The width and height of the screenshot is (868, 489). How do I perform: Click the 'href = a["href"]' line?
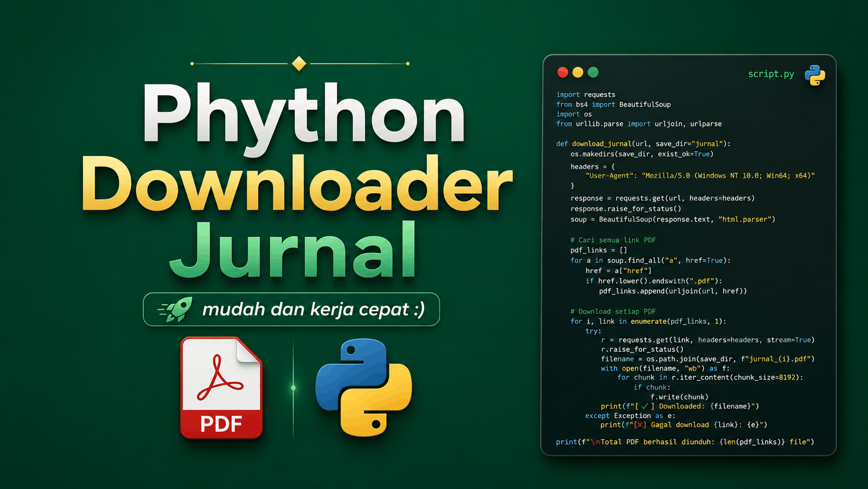coord(618,271)
